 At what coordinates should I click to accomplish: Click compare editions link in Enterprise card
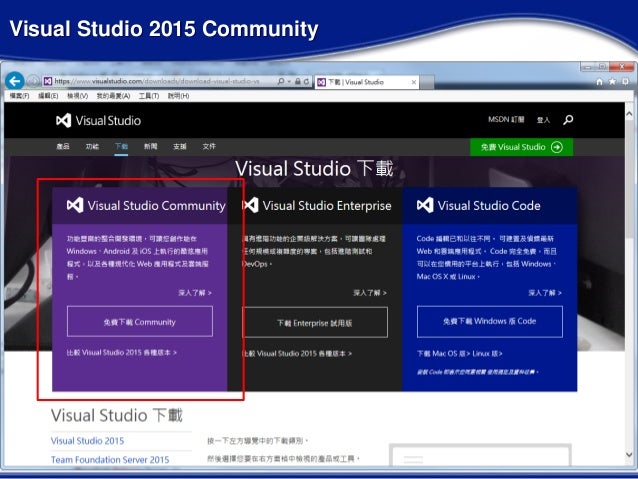click(x=297, y=353)
